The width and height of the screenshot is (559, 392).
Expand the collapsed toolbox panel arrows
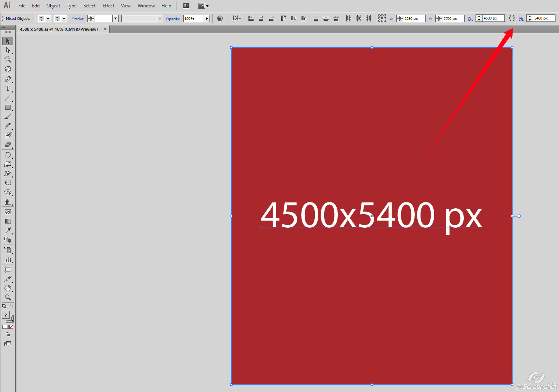coord(3,27)
